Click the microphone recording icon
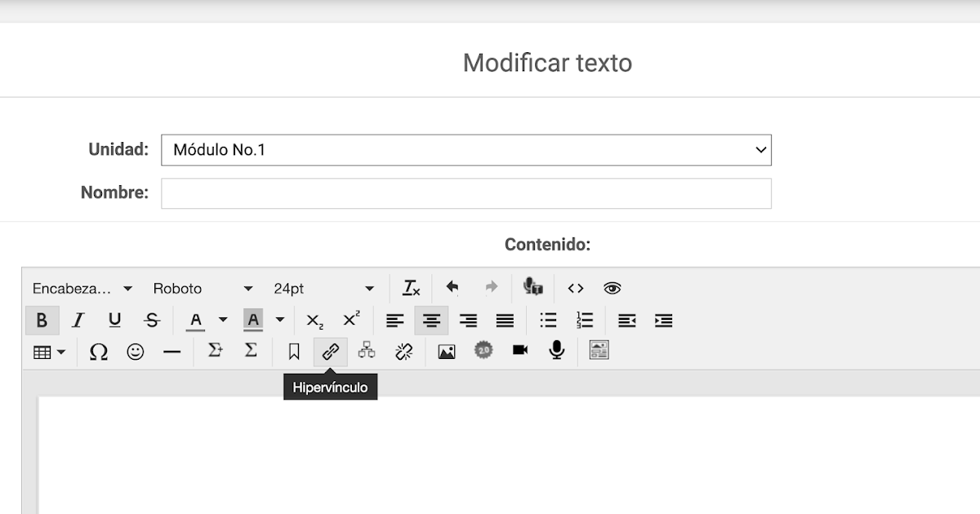This screenshot has height=514, width=980. click(x=556, y=351)
